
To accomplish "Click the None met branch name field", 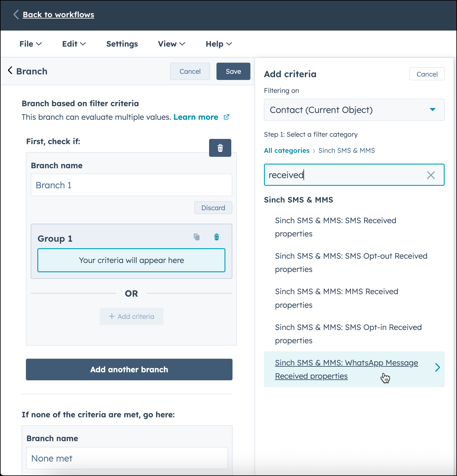I will pyautogui.click(x=127, y=458).
